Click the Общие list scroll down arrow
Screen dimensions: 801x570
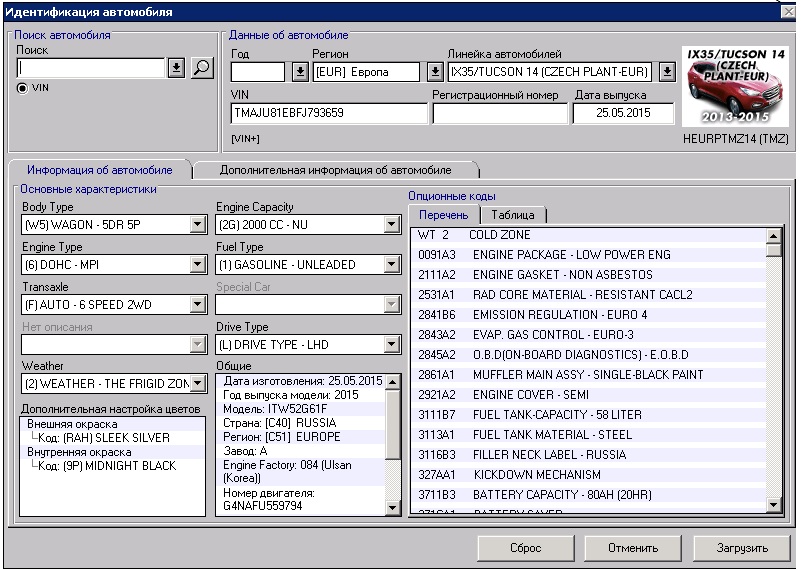(392, 507)
